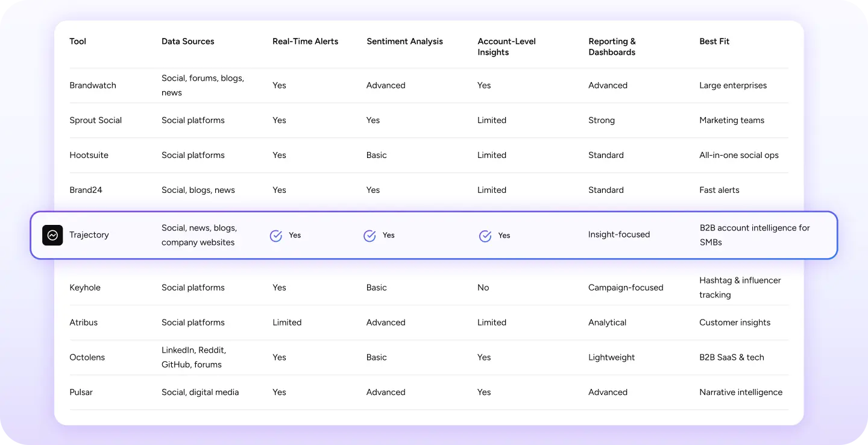Click "Social platforms" in the Keyhole row

click(193, 288)
